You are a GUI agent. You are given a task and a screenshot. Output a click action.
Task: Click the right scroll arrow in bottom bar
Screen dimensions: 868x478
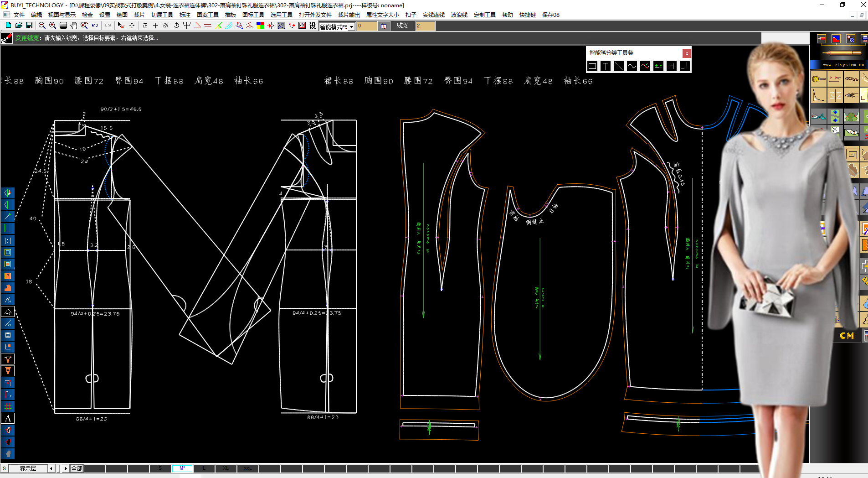point(66,468)
